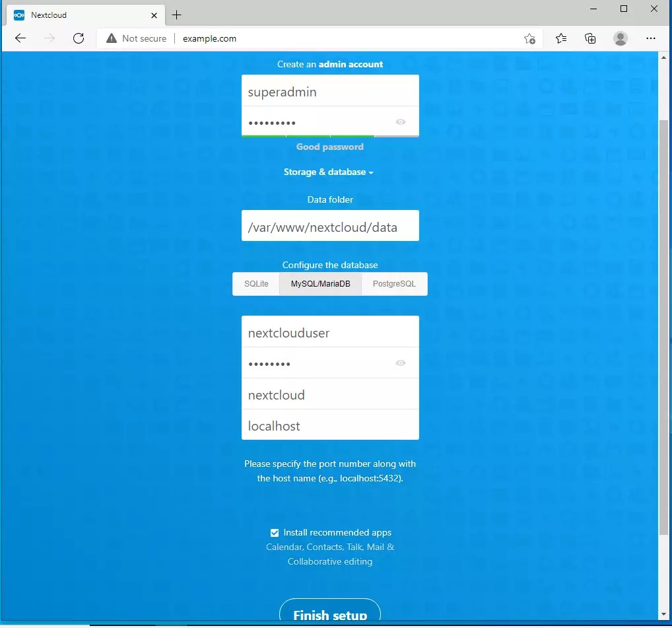This screenshot has height=628, width=672.
Task: Click the Not secure label text
Action: pos(144,38)
